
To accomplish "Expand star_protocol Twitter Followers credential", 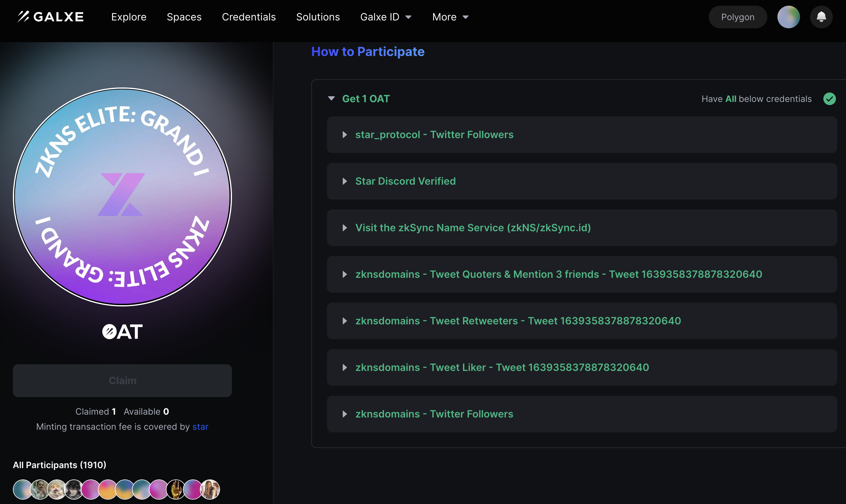I will (x=582, y=134).
